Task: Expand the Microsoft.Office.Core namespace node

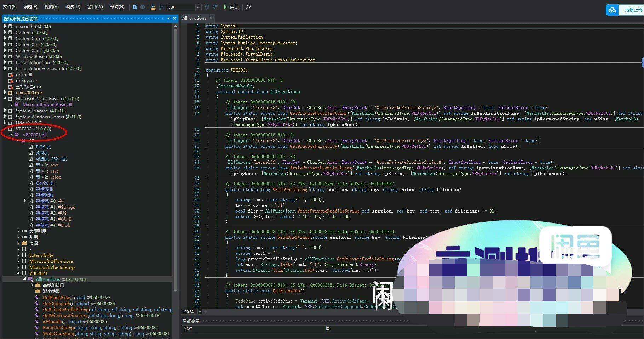Action: pos(18,261)
